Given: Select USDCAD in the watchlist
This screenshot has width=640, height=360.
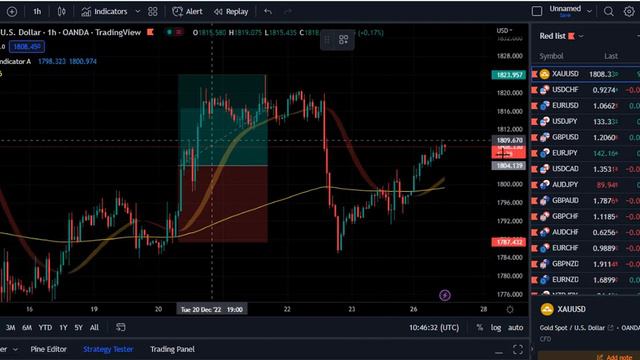Looking at the screenshot, I should (x=586, y=169).
